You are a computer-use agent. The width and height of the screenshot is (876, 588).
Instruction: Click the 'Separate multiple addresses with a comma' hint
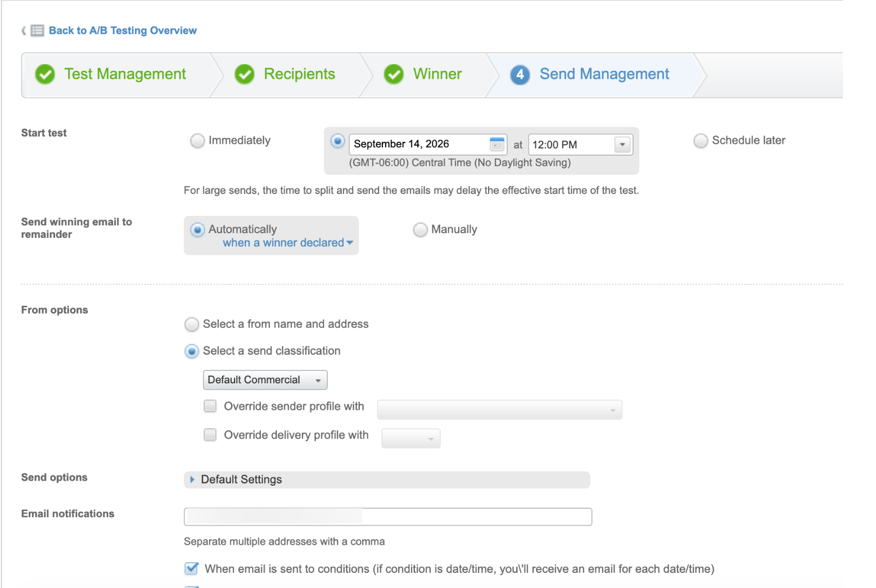[285, 541]
